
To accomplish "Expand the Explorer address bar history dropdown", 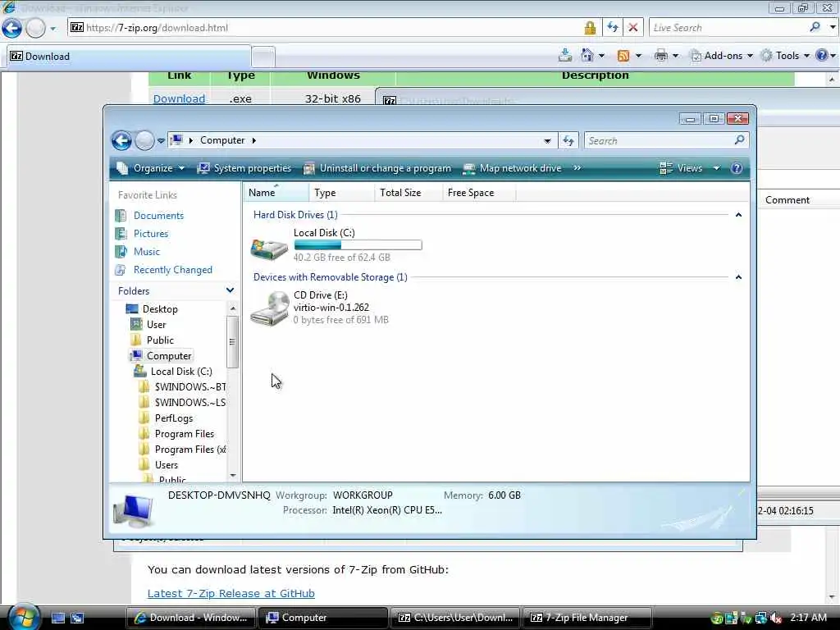I will pos(547,141).
